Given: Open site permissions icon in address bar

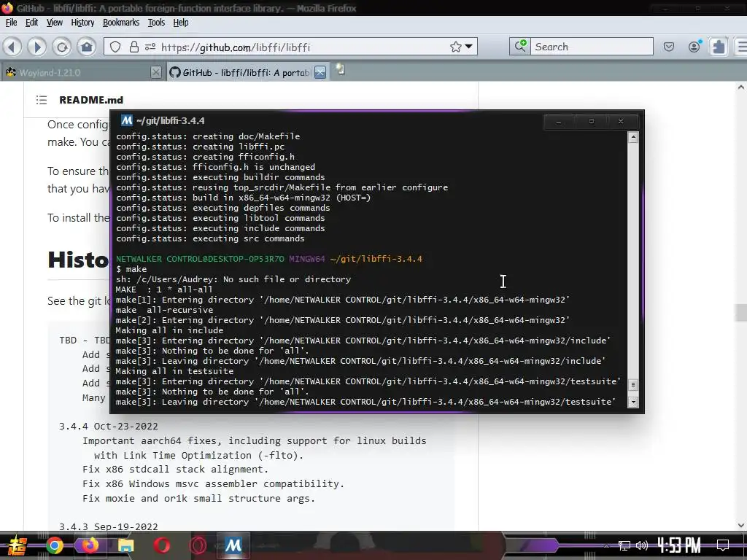Looking at the screenshot, I should [150, 47].
